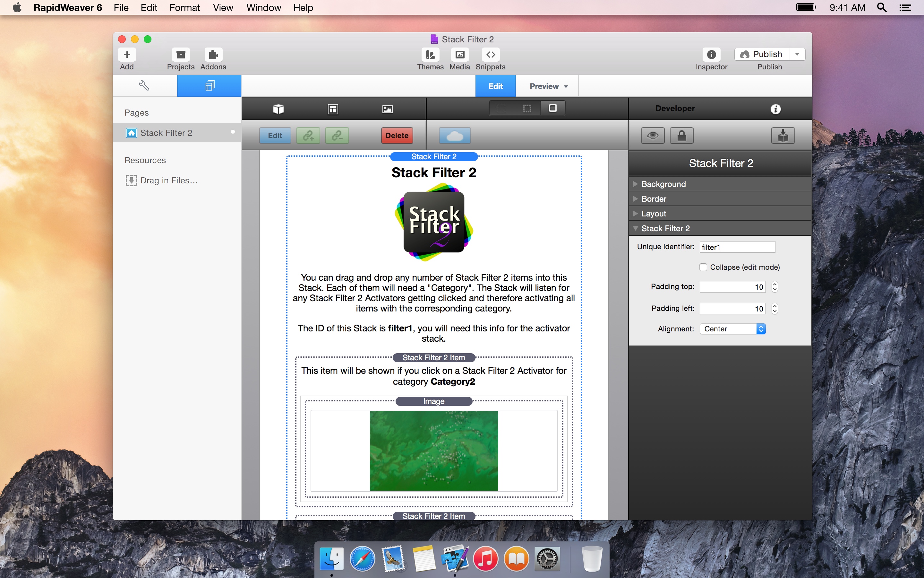
Task: Click the blue cloud button
Action: pyautogui.click(x=455, y=135)
